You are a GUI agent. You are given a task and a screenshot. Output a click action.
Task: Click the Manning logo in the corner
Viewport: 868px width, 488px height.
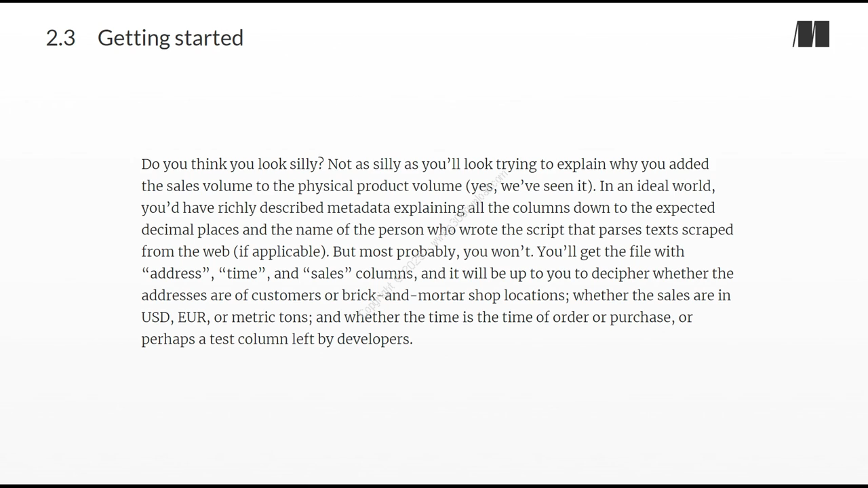click(811, 35)
